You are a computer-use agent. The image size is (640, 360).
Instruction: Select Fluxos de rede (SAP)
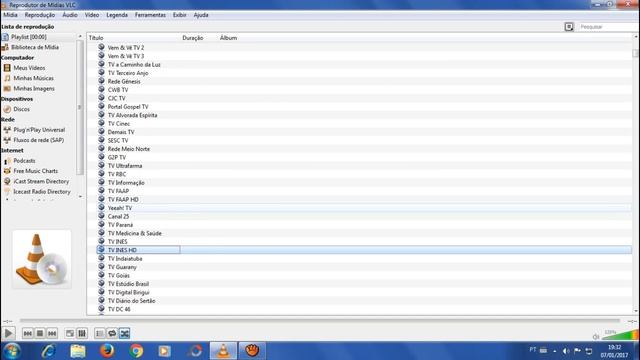pyautogui.click(x=38, y=140)
